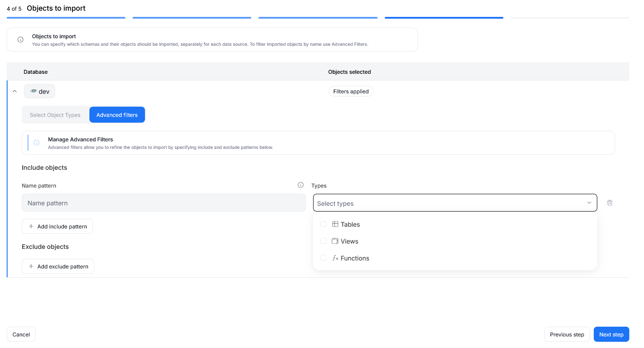Click the 4 of 5 step indicator

coord(14,8)
